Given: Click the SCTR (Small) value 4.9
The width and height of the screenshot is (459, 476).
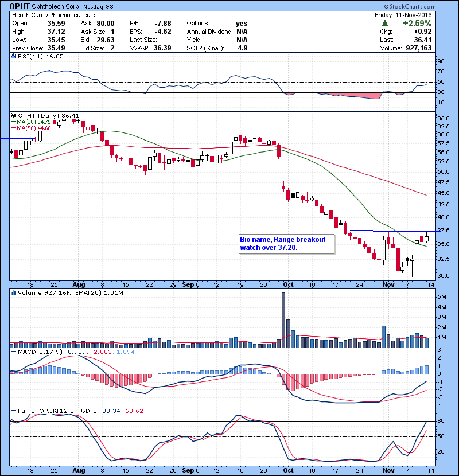Looking at the screenshot, I should [243, 48].
